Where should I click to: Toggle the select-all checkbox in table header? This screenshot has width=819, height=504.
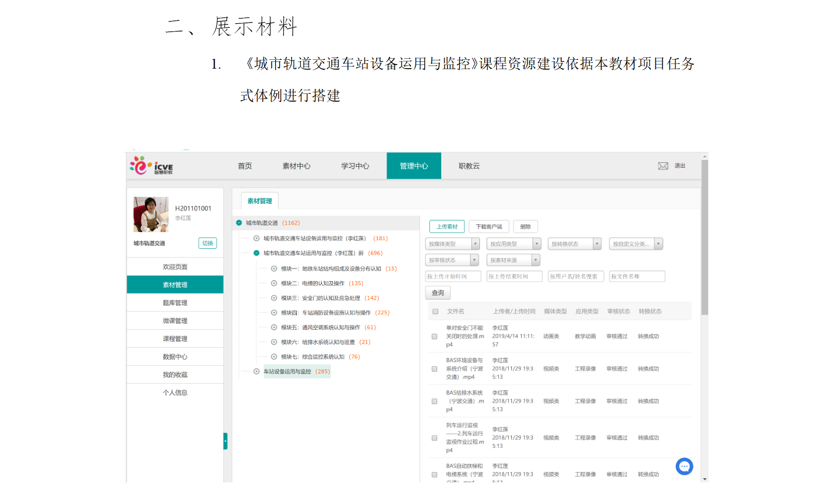pos(435,312)
